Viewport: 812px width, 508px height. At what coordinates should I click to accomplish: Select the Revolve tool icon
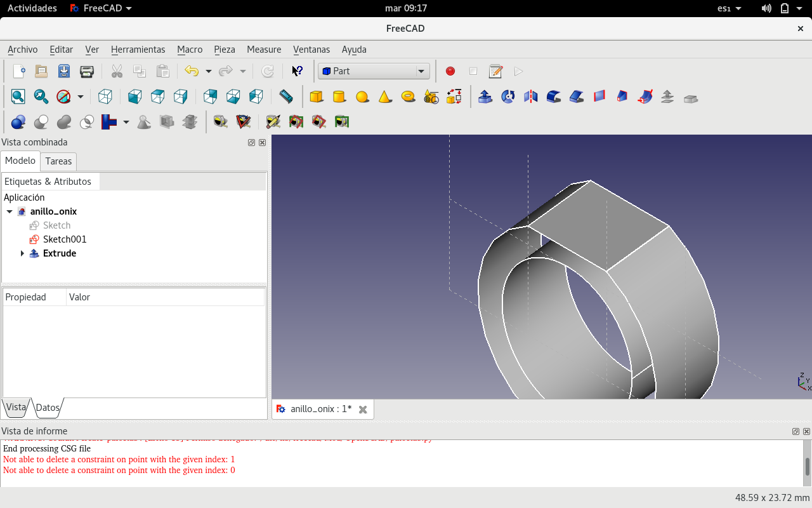coord(508,97)
